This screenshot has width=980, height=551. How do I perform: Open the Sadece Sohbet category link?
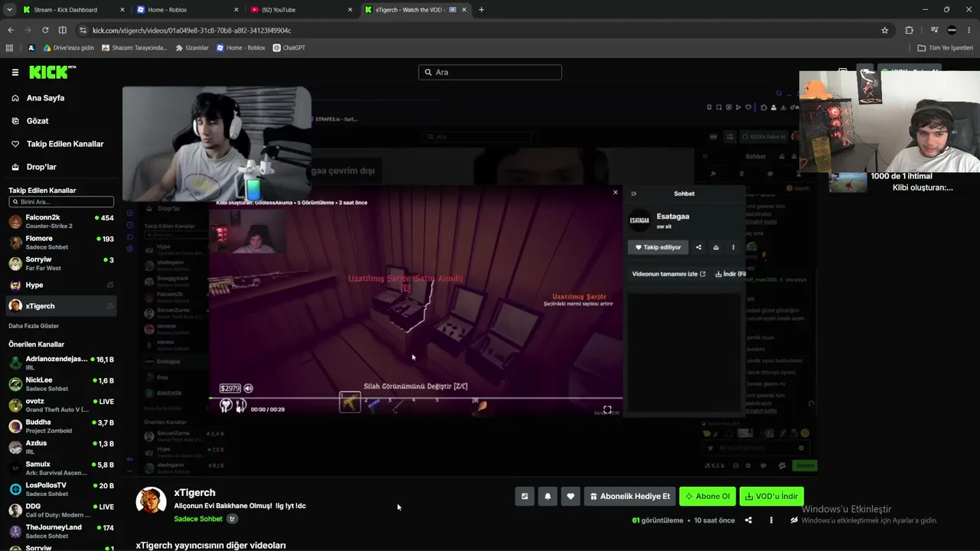198,519
